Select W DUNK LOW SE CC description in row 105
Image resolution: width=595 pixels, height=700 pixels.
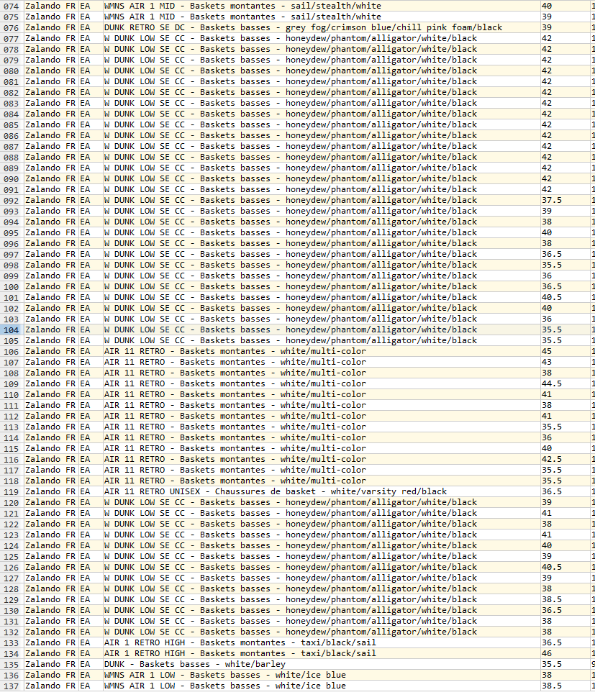click(x=291, y=340)
